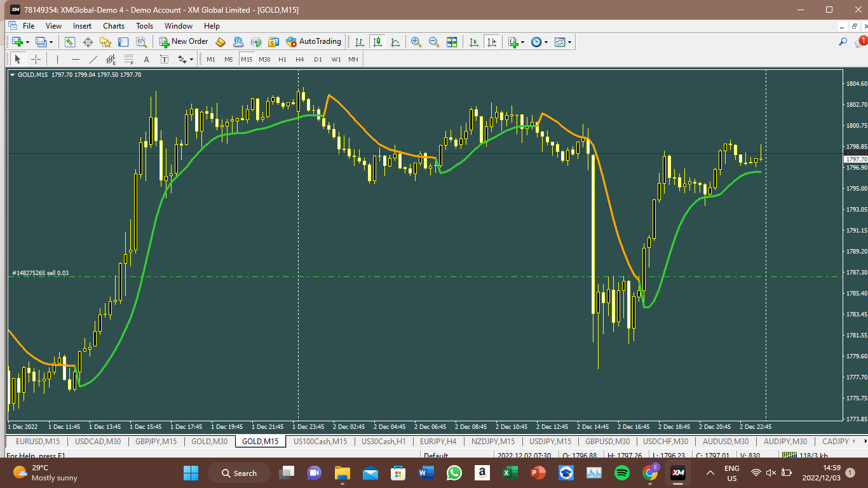Select the Equidistant Channel tool
This screenshot has height=488, width=868.
(x=111, y=59)
